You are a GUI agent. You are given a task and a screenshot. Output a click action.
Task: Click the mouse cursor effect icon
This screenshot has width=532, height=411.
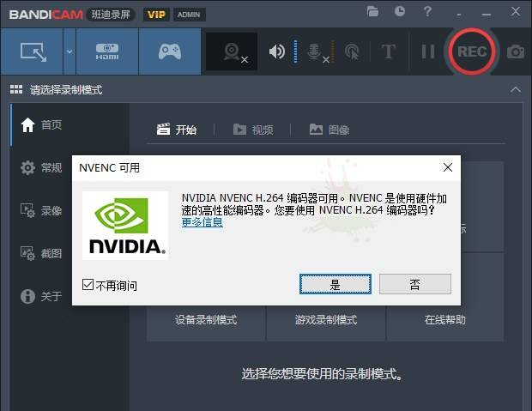(x=351, y=51)
